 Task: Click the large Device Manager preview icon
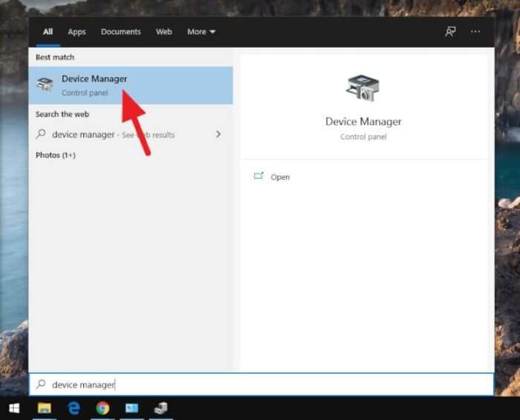pyautogui.click(x=363, y=88)
